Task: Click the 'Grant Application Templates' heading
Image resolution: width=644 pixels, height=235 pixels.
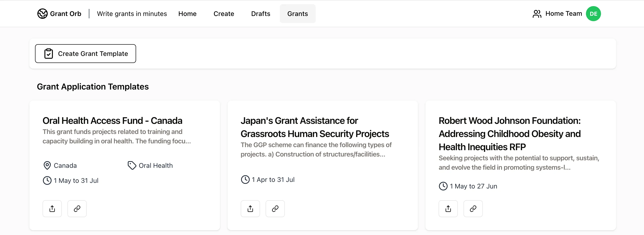Action: coord(93,87)
